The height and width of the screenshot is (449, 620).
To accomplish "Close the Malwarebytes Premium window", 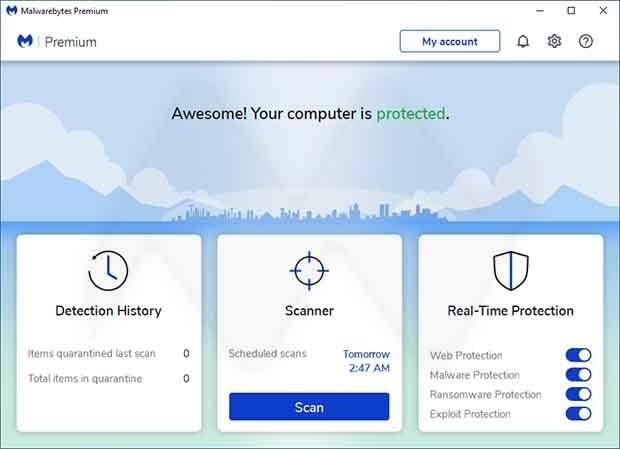I will [x=603, y=11].
